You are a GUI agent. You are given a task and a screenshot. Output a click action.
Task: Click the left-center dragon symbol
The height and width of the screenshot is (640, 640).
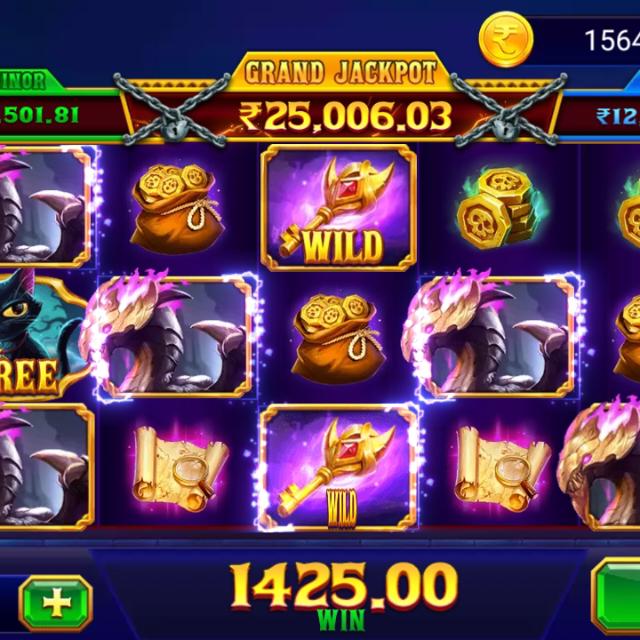click(x=171, y=335)
